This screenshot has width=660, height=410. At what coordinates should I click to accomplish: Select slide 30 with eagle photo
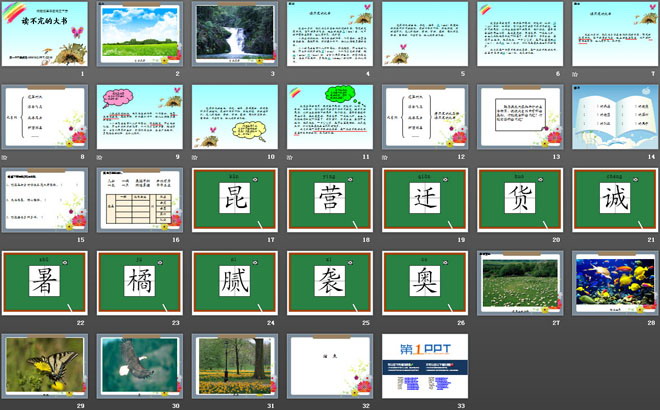[140, 366]
